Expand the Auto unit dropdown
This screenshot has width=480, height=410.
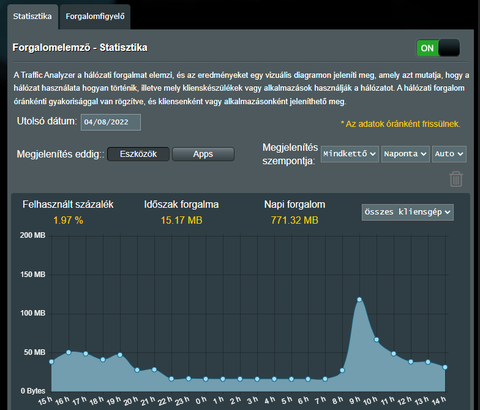click(449, 154)
